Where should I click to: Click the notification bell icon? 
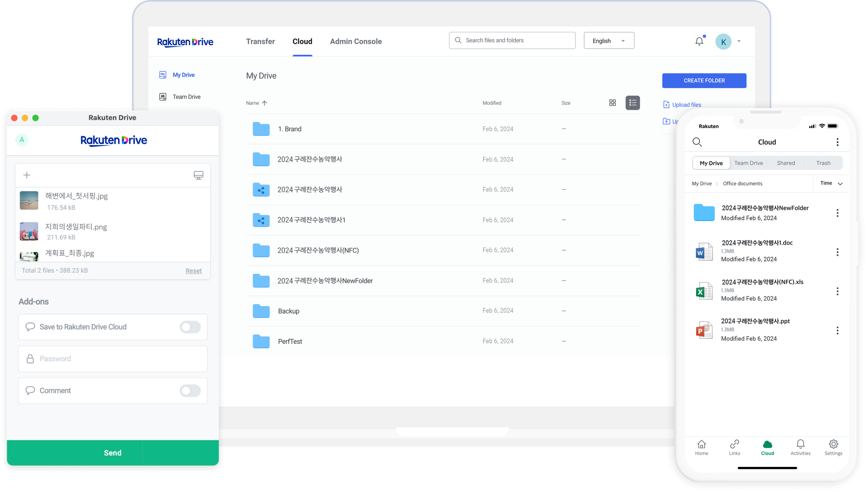click(699, 41)
